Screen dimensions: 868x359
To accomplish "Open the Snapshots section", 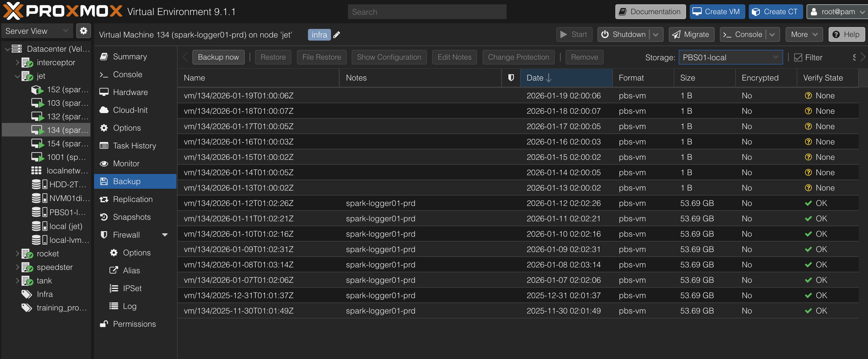I will [135, 217].
